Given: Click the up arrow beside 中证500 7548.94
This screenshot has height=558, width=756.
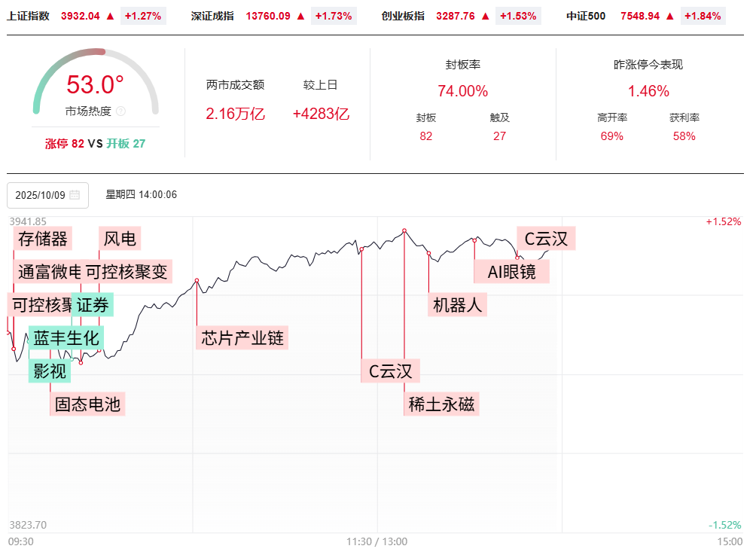Looking at the screenshot, I should tap(670, 16).
